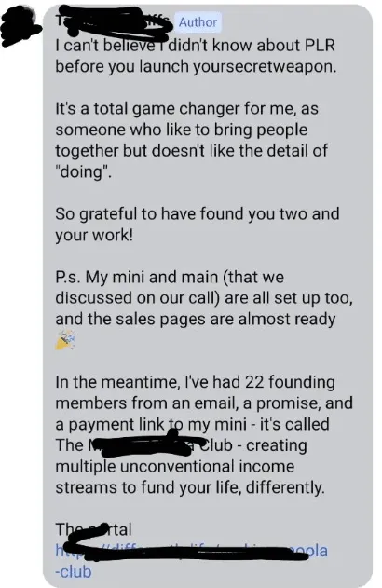Click the Author badge next to the name
Viewport: 382px width, 588px height.
(198, 22)
